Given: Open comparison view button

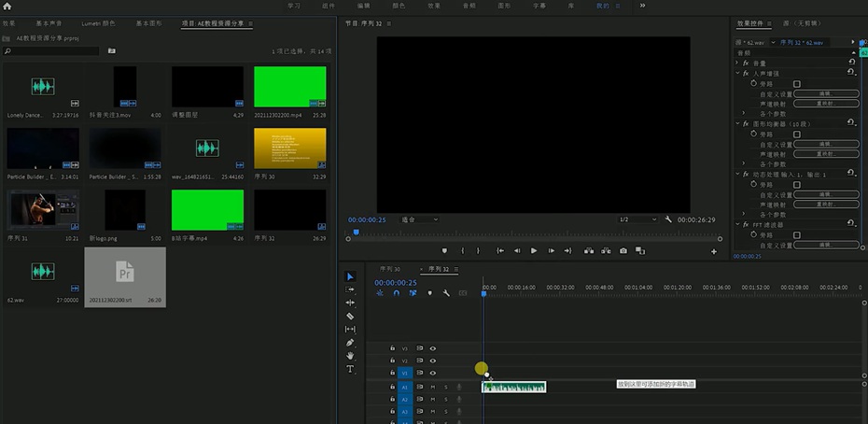Looking at the screenshot, I should [x=640, y=250].
